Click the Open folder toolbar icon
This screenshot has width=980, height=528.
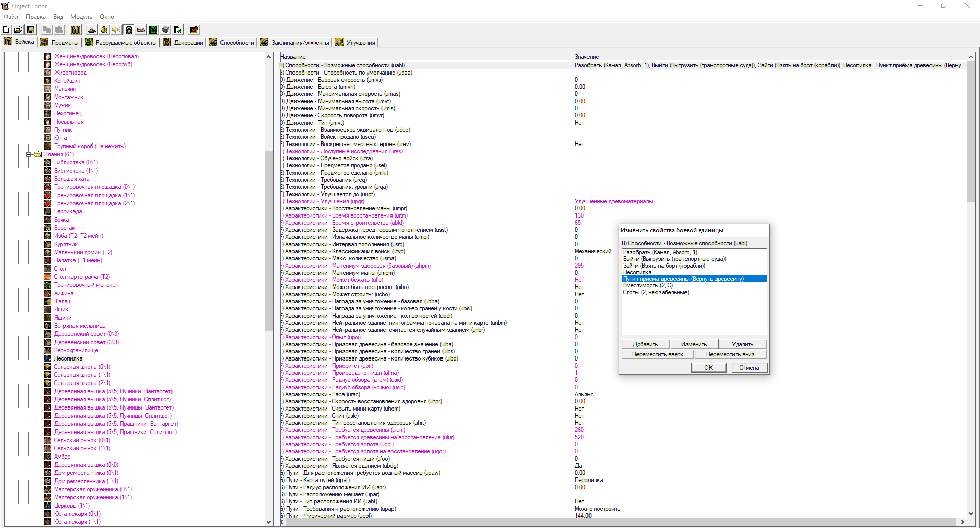coord(18,30)
